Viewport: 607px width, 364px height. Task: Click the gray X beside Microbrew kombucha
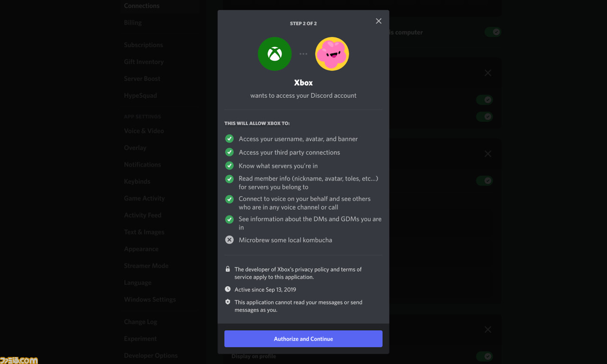coord(230,240)
